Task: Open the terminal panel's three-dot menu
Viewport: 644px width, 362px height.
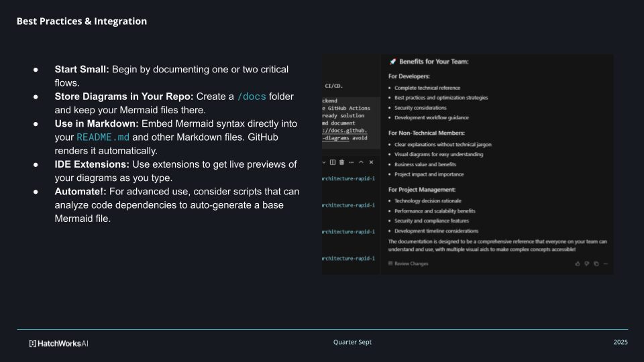Action: tap(351, 162)
